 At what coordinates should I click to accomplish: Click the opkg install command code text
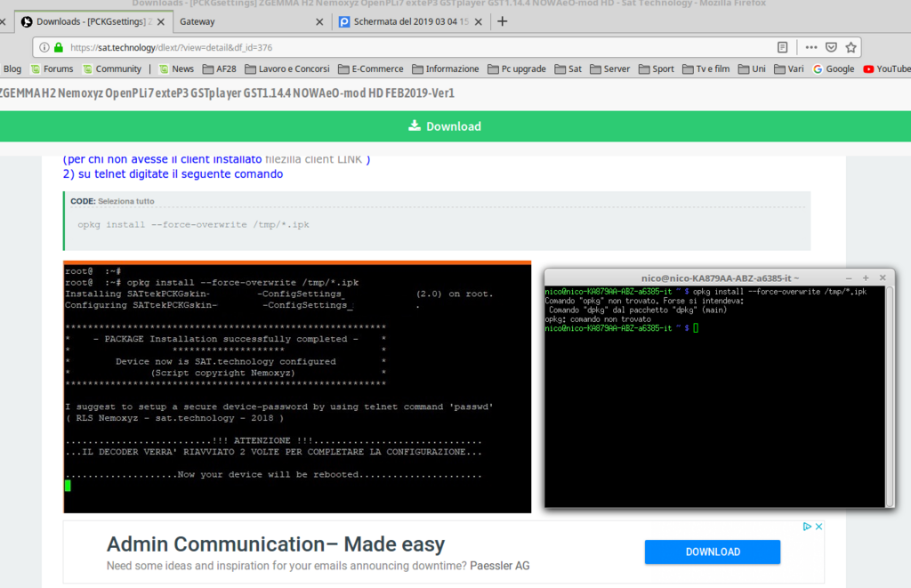tap(193, 225)
